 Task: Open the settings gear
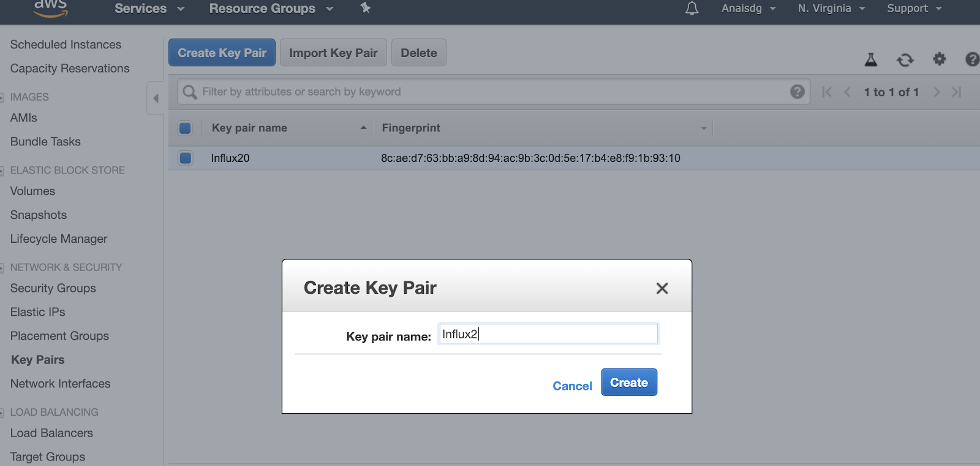(x=939, y=59)
